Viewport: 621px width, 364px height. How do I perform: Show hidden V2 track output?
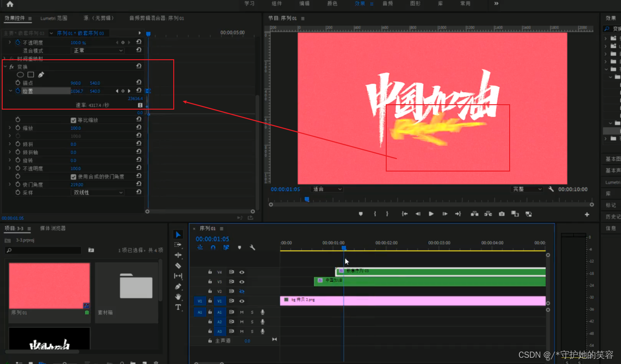[x=242, y=291]
